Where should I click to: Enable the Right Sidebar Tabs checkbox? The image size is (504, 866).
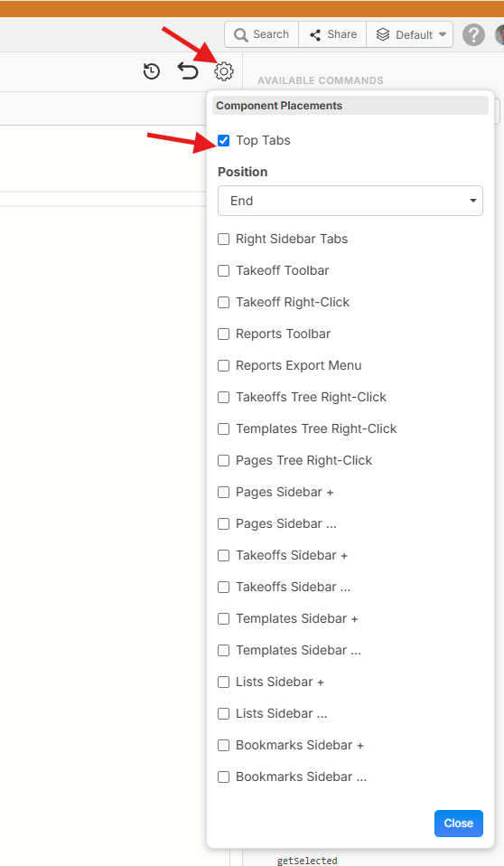pos(224,239)
